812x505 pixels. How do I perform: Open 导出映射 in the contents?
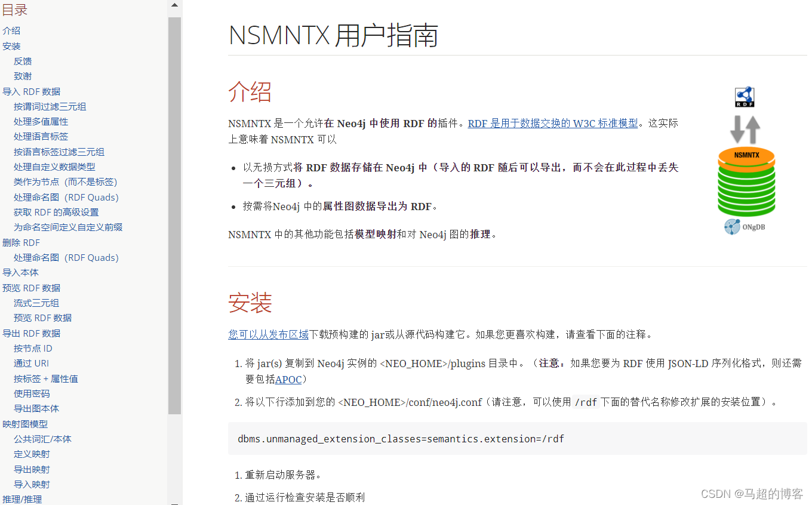click(x=32, y=469)
